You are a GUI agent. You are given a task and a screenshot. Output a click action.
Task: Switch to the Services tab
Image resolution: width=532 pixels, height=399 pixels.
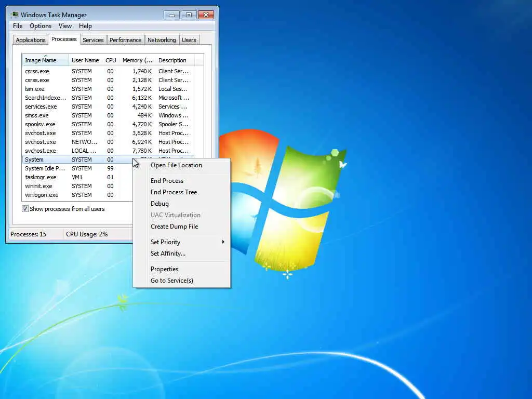pyautogui.click(x=93, y=40)
